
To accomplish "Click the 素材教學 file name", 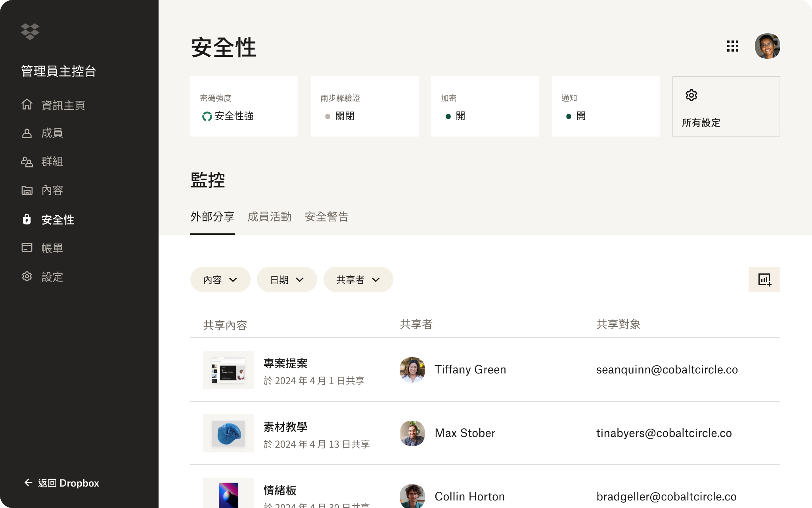I will (285, 427).
